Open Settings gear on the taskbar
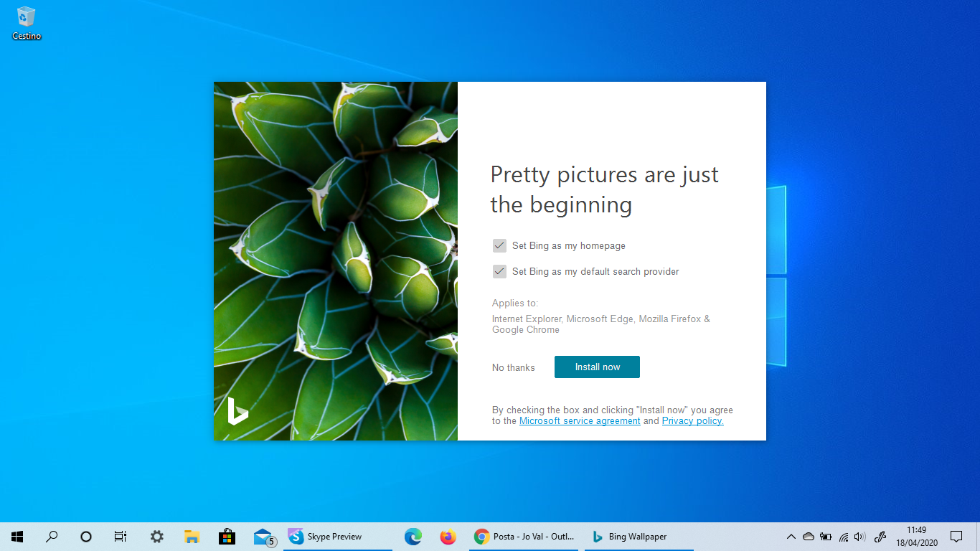The image size is (980, 551). click(x=156, y=537)
